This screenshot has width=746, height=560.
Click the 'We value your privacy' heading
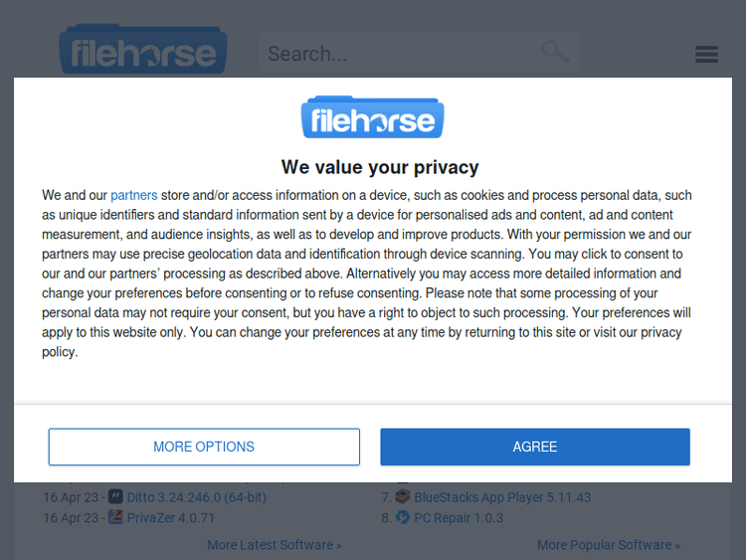(x=380, y=167)
